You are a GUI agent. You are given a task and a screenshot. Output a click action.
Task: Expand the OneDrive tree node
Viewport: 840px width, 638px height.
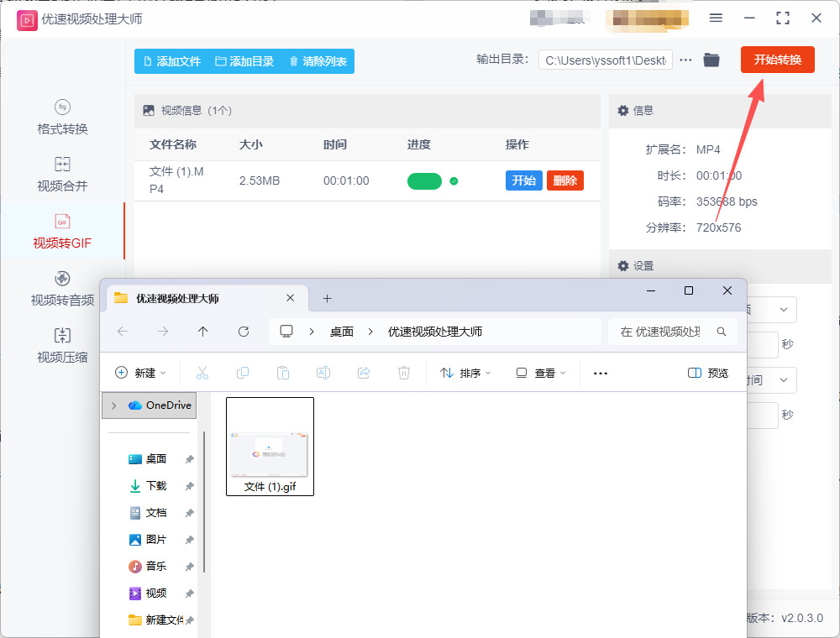pyautogui.click(x=113, y=405)
